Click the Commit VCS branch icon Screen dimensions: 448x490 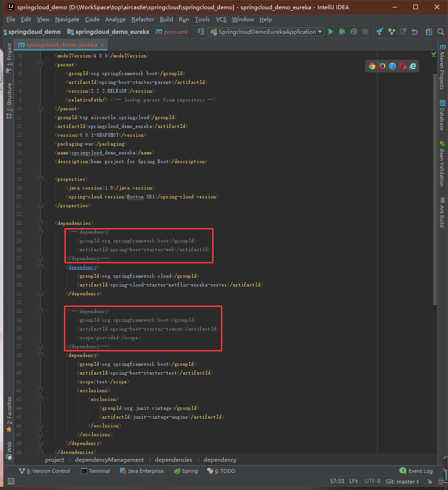click(391, 32)
